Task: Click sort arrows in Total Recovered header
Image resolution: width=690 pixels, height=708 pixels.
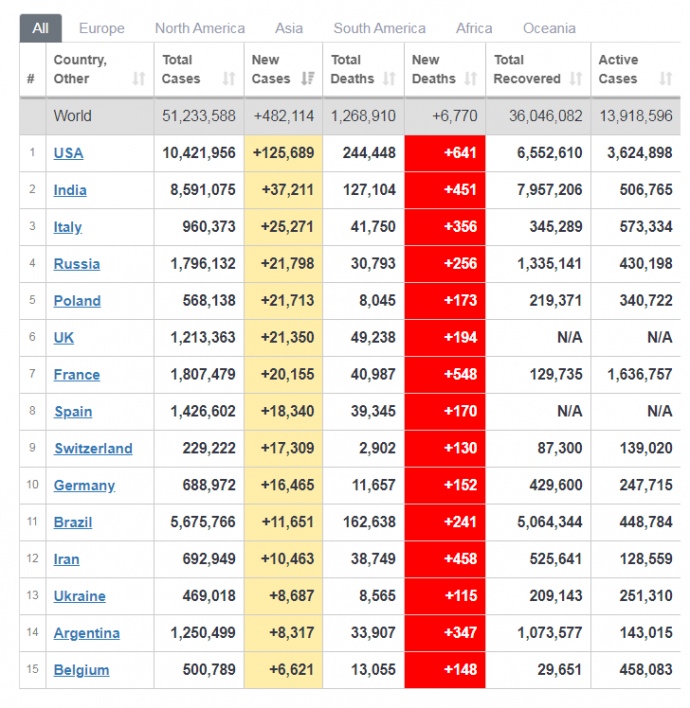Action: pyautogui.click(x=575, y=78)
